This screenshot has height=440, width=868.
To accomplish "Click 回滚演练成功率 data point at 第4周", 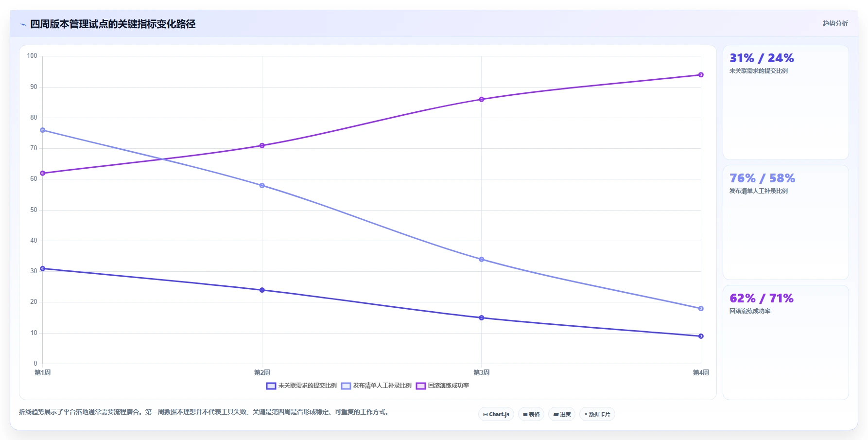I will (x=701, y=75).
